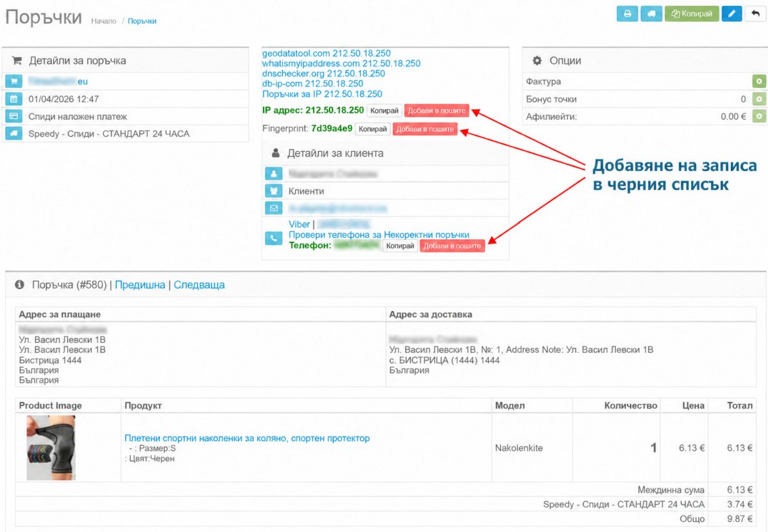Screen dimensions: 768x532
Task: Click the blurred customer email link
Action: [x=338, y=208]
